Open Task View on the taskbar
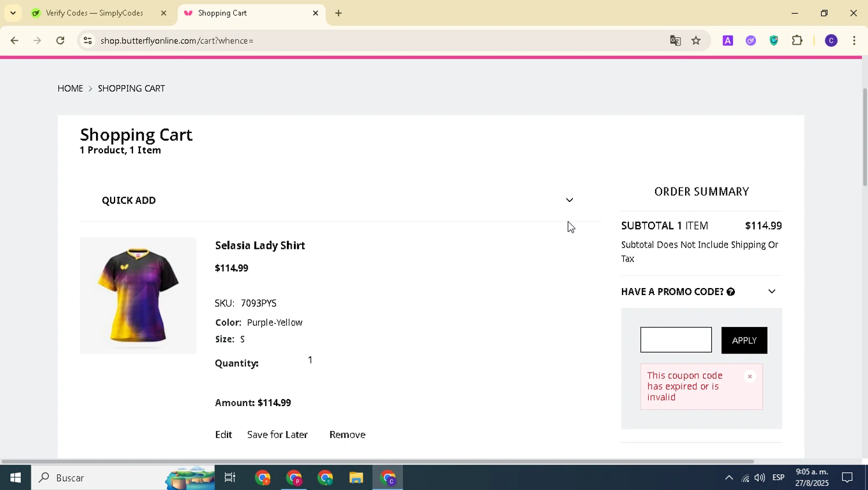The height and width of the screenshot is (490, 868). tap(230, 478)
